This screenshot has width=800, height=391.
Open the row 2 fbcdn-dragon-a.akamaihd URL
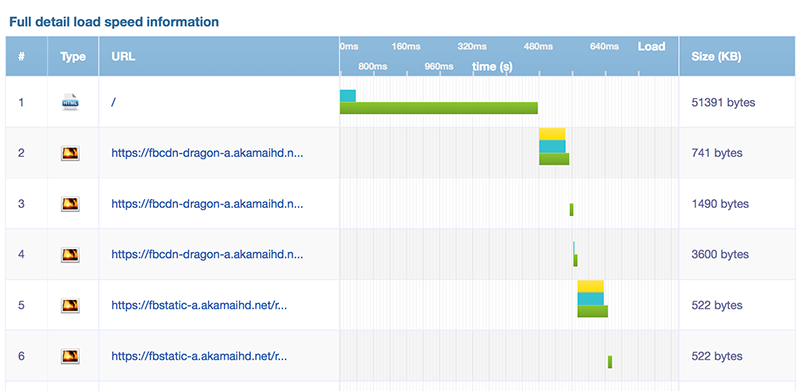pos(207,153)
